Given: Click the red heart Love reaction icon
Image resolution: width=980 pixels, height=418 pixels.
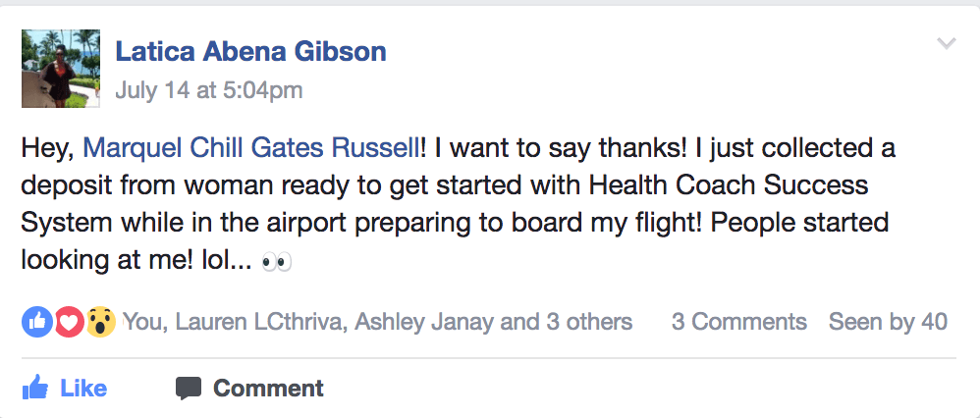Looking at the screenshot, I should coord(68,321).
